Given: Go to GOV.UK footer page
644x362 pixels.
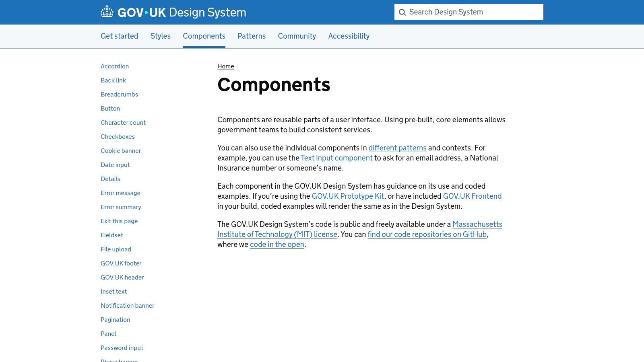Looking at the screenshot, I should (x=121, y=263).
